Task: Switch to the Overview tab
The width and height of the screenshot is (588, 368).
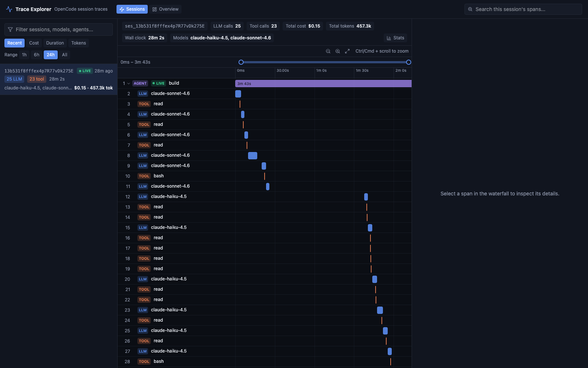Action: (x=165, y=9)
